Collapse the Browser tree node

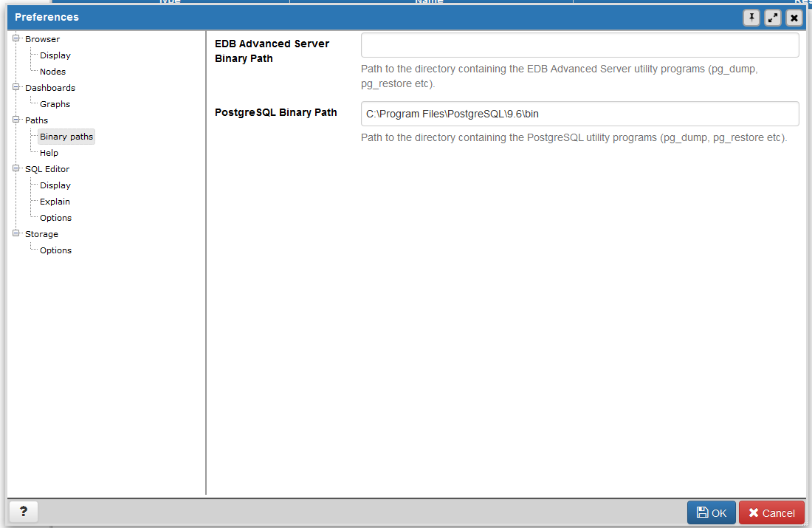(x=16, y=38)
